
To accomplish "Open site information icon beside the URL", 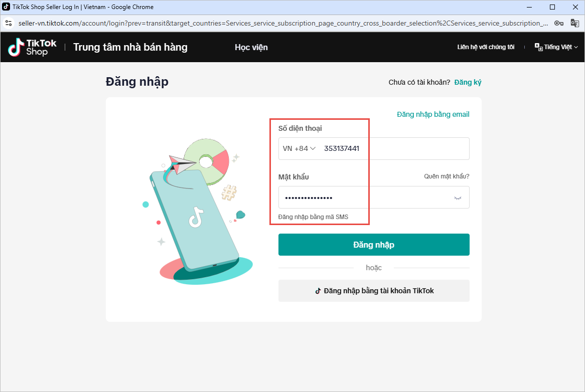I will (x=9, y=23).
